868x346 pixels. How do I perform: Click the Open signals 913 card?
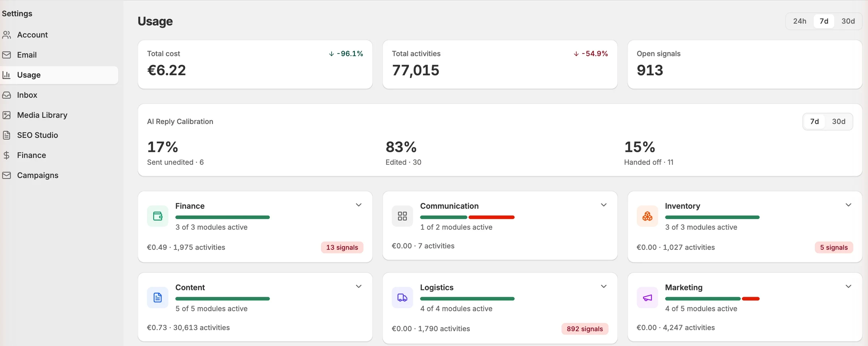[745, 64]
